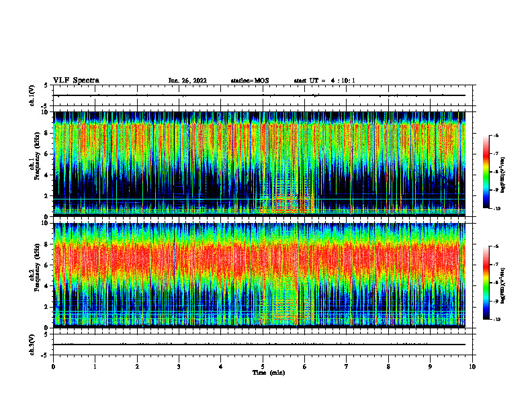The width and height of the screenshot is (532, 411).
Task: Click the ch.2 "Frequency (kHz)" axis label
Action: (x=37, y=267)
